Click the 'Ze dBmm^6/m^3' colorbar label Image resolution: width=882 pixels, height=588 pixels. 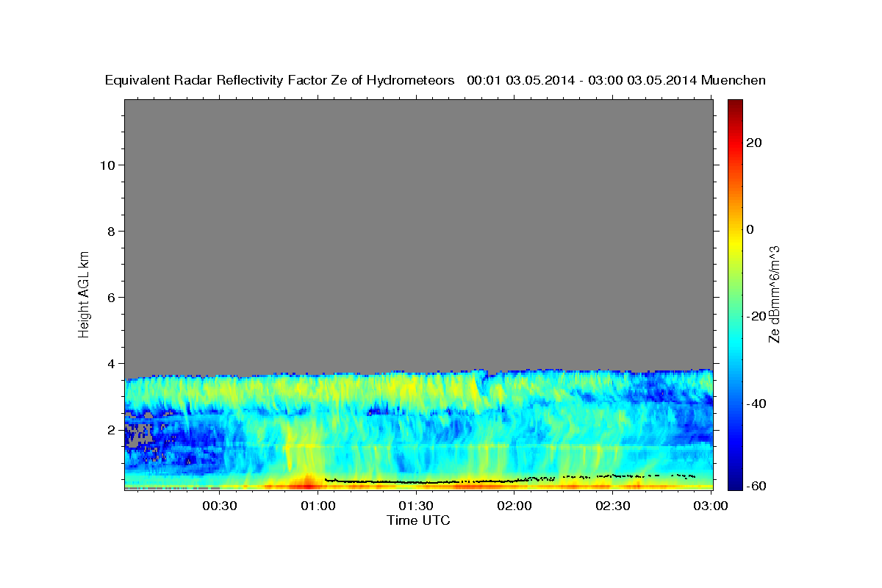click(774, 294)
